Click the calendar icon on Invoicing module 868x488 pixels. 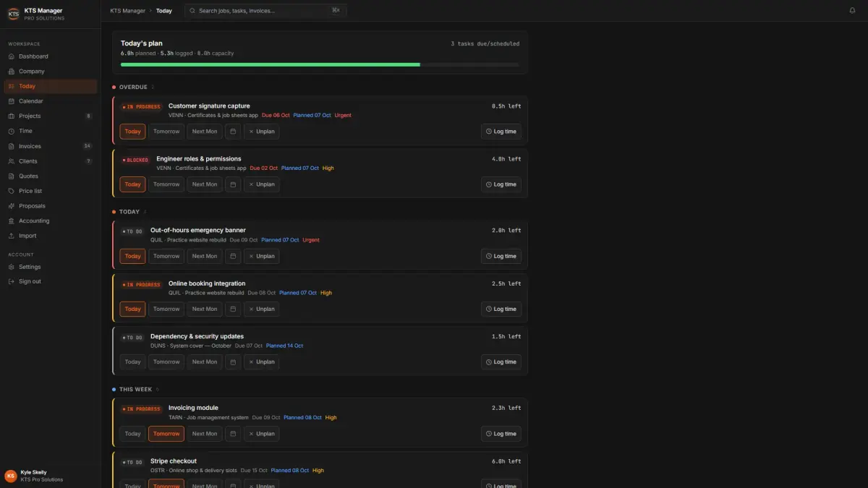233,434
